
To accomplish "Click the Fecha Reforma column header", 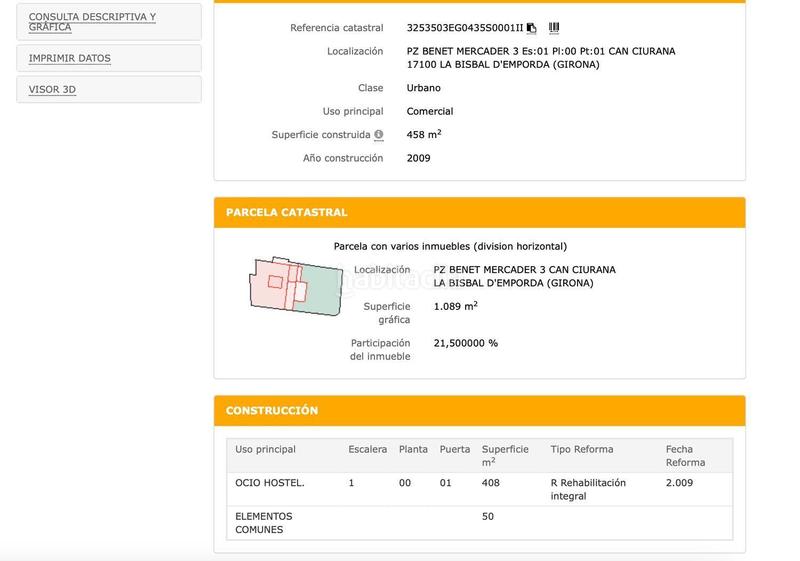I will tap(686, 455).
